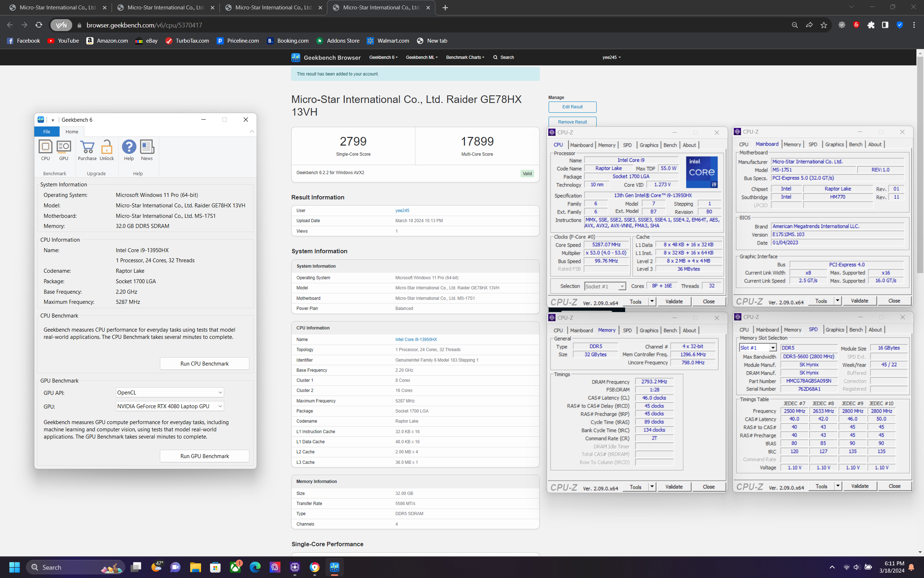Viewport: 924px width, 578px height.
Task: Open the New tab bookmark
Action: pyautogui.click(x=432, y=41)
